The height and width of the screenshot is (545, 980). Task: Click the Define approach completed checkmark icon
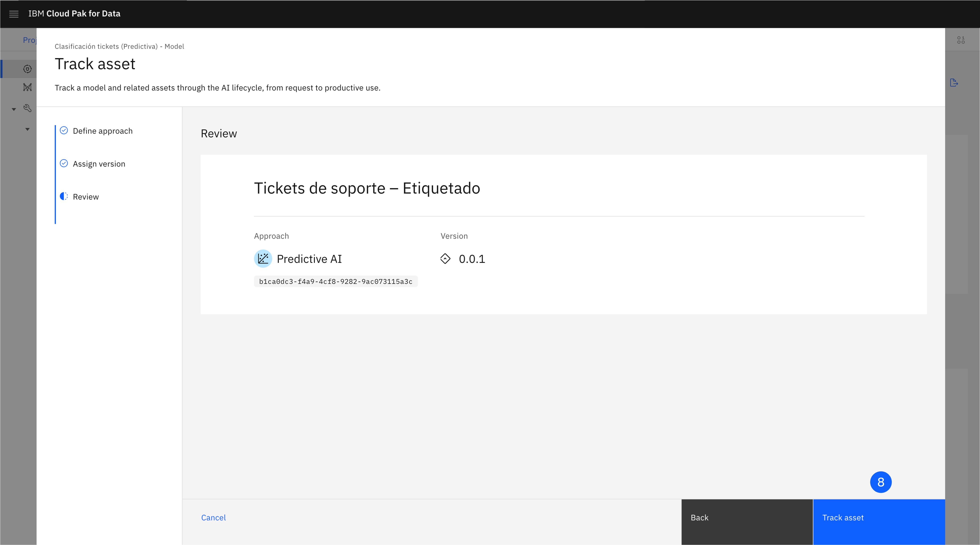pyautogui.click(x=64, y=131)
